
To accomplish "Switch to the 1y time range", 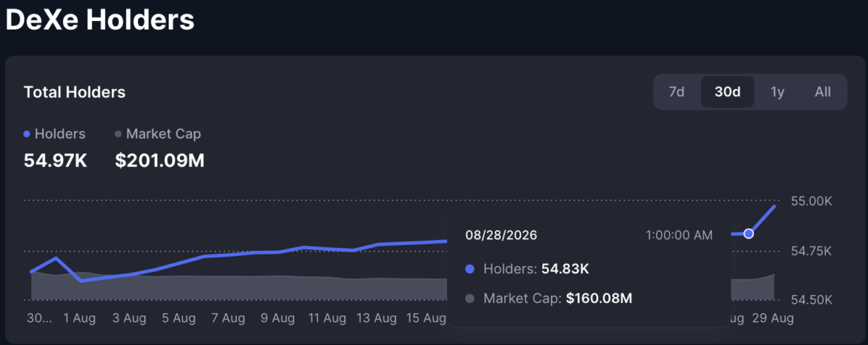I will [778, 92].
